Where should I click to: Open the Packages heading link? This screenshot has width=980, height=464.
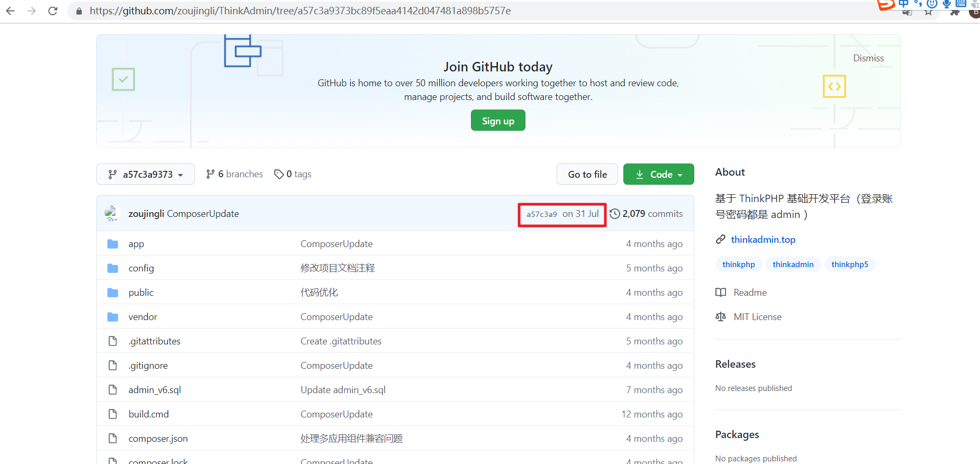pos(737,434)
